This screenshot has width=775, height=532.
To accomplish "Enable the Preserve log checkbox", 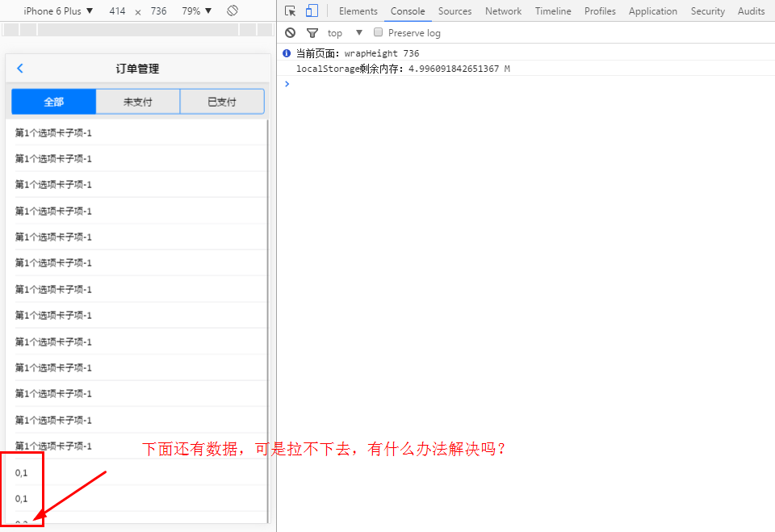I will (378, 33).
